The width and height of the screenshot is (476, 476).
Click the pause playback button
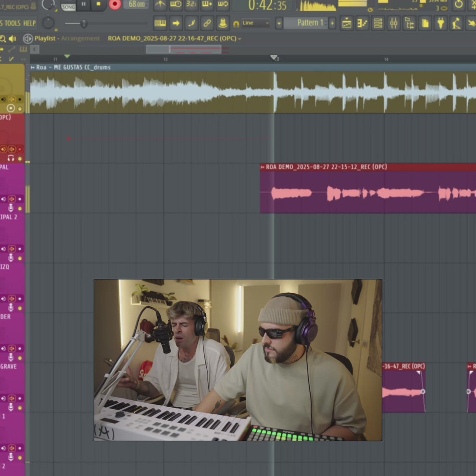[84, 5]
